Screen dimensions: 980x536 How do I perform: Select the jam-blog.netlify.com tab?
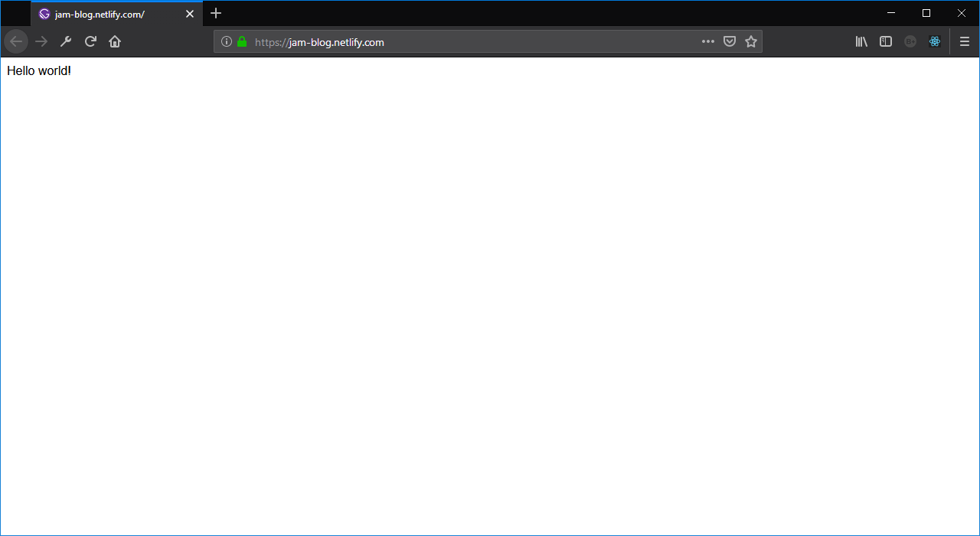click(x=107, y=13)
